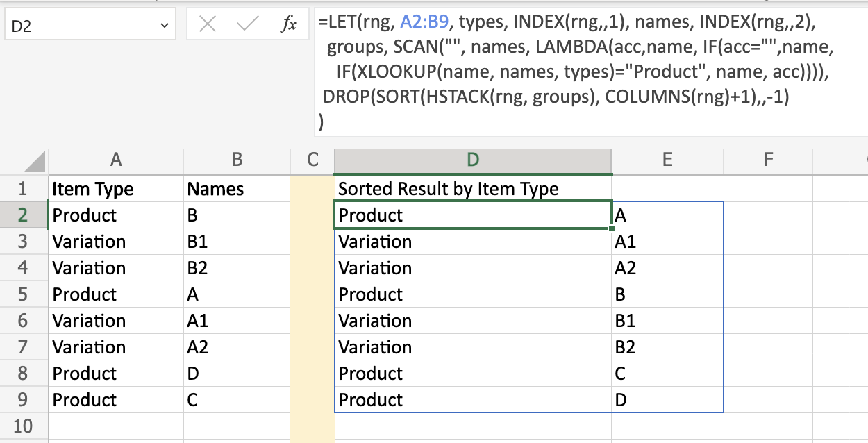Screen dimensions: 868x443
Task: Click the confirm checkmark icon in formula bar
Action: coord(247,26)
